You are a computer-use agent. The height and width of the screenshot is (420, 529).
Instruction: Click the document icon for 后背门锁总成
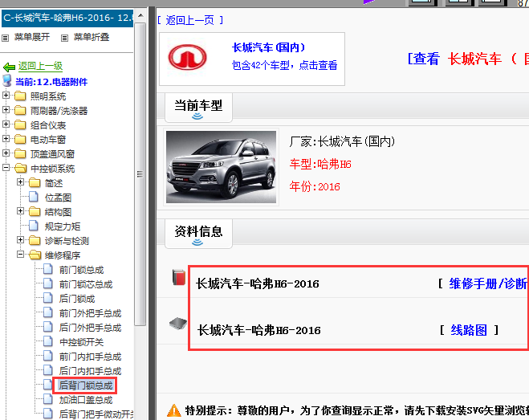point(48,385)
